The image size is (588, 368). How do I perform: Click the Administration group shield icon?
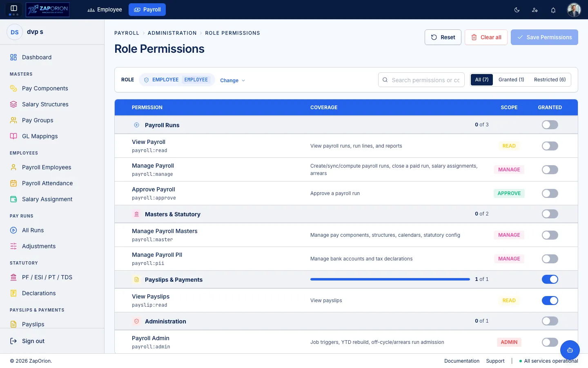[137, 321]
